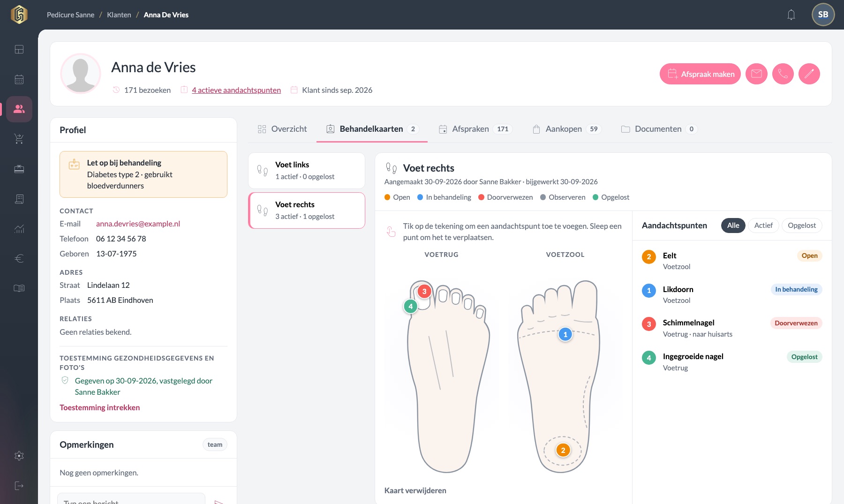Click the 'Doorverwezen' badge on Schimmelnagel

coord(796,323)
